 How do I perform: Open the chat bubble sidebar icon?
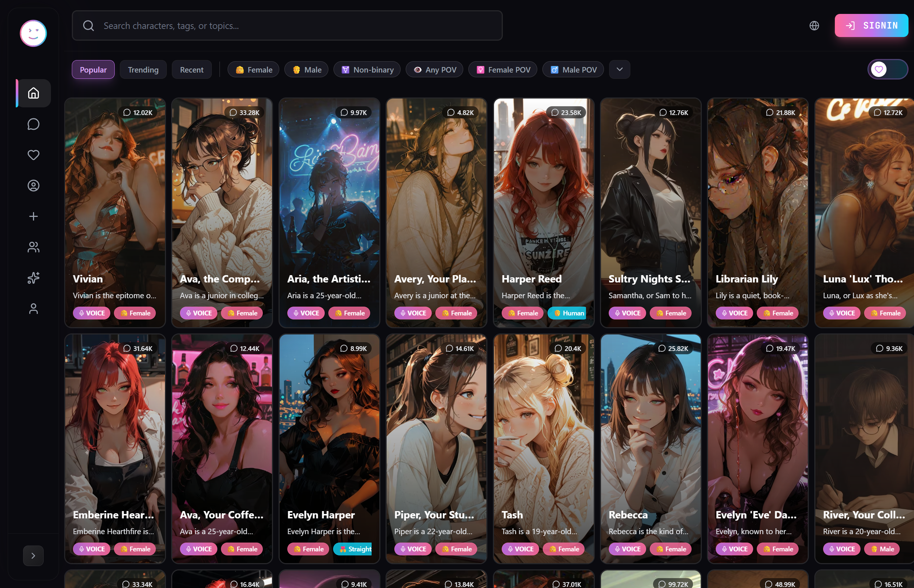(33, 124)
